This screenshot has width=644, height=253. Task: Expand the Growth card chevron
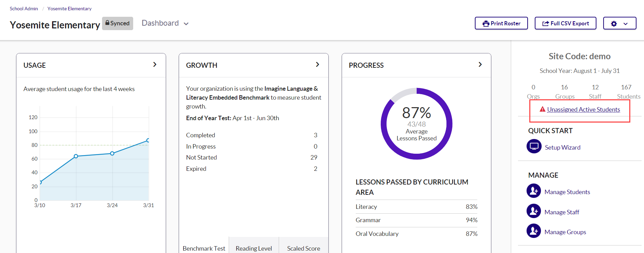(x=317, y=64)
